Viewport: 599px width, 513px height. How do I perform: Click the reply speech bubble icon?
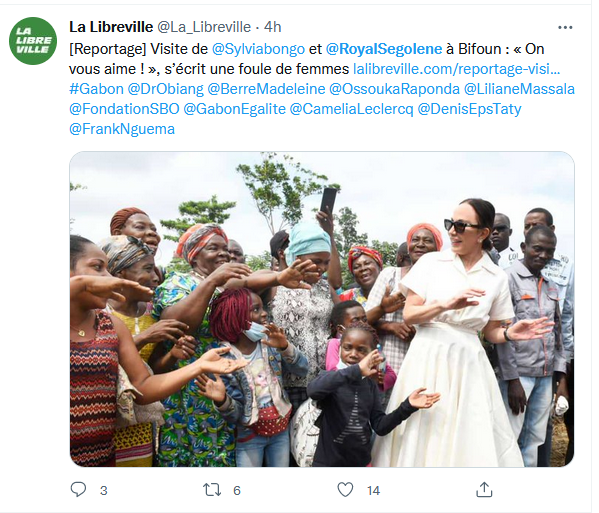tap(79, 490)
